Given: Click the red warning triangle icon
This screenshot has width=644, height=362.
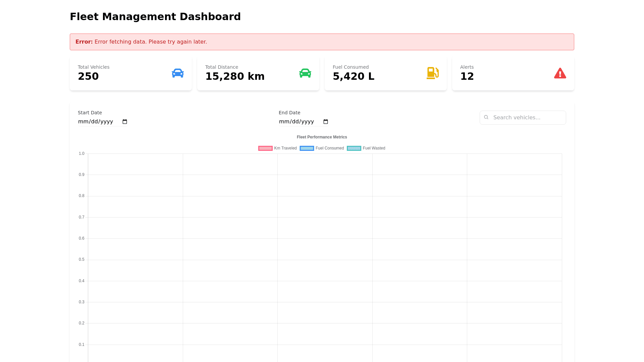Looking at the screenshot, I should point(560,73).
